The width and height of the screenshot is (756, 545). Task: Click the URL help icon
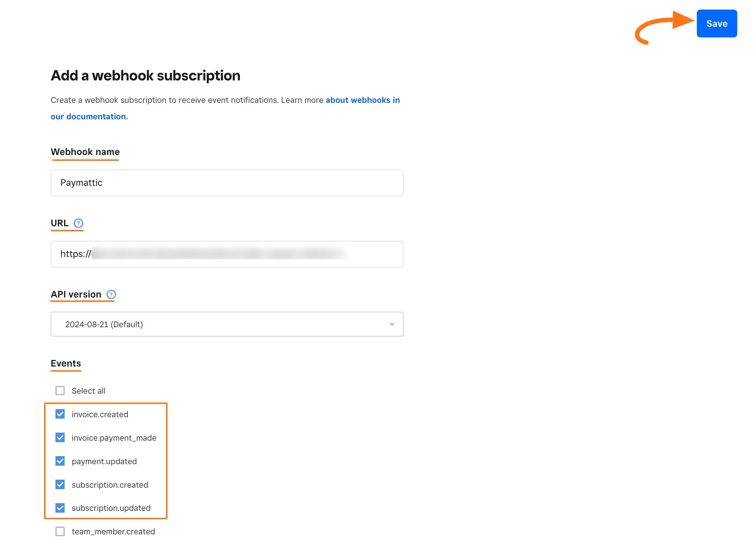(79, 223)
